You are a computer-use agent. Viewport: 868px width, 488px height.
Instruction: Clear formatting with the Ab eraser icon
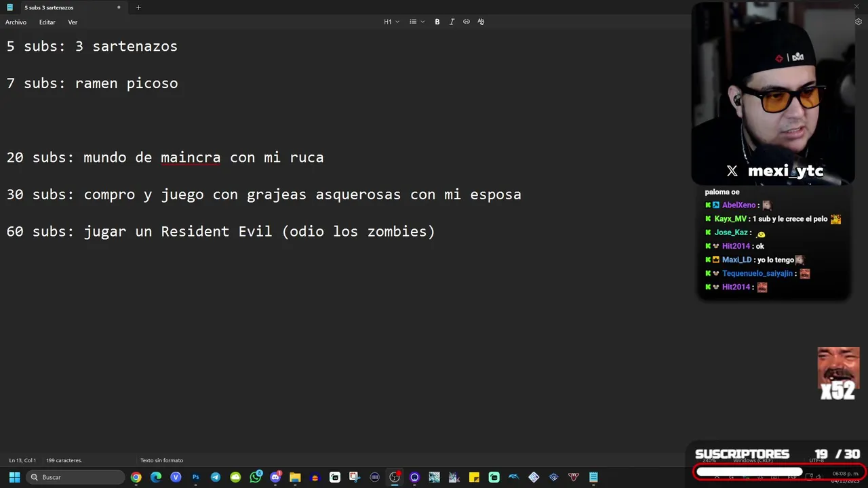click(481, 22)
